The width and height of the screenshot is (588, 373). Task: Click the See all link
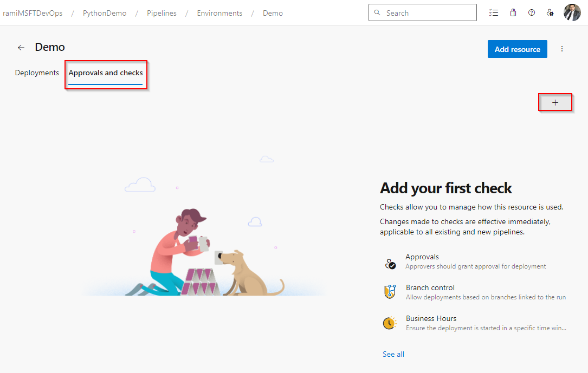[393, 354]
